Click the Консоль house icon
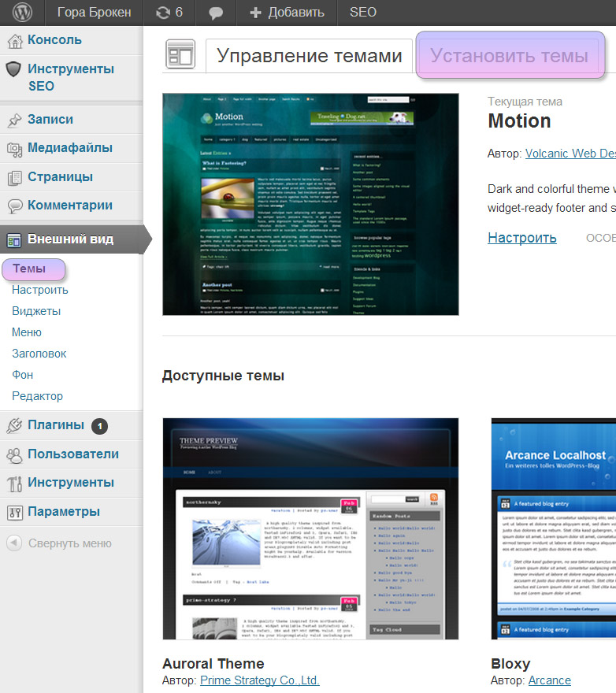Image resolution: width=616 pixels, height=693 pixels. tap(15, 41)
